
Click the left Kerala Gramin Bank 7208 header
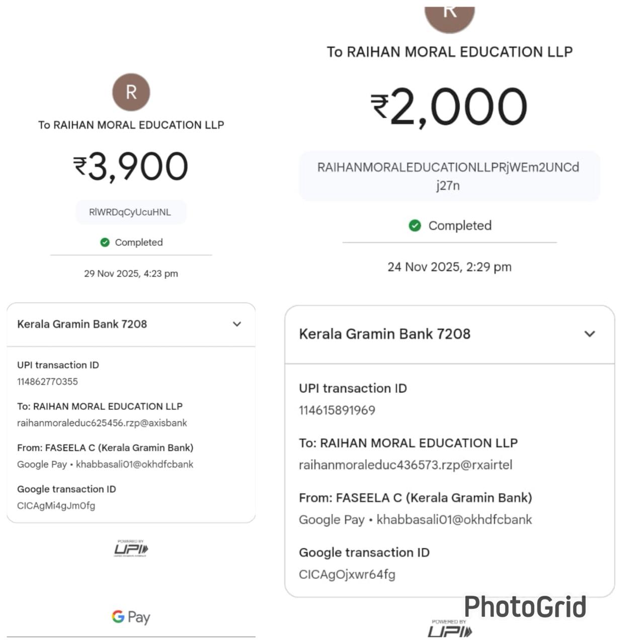82,324
